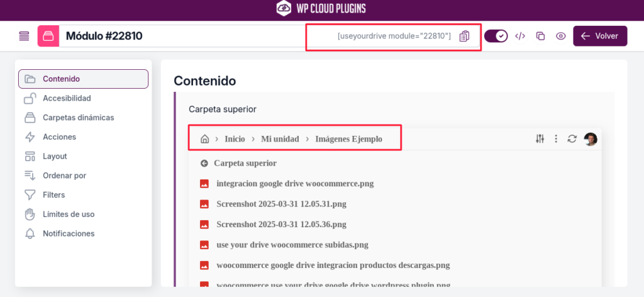Select Screenshot 2025-03-31 12.05.36.png
644x297 pixels.
coord(281,225)
